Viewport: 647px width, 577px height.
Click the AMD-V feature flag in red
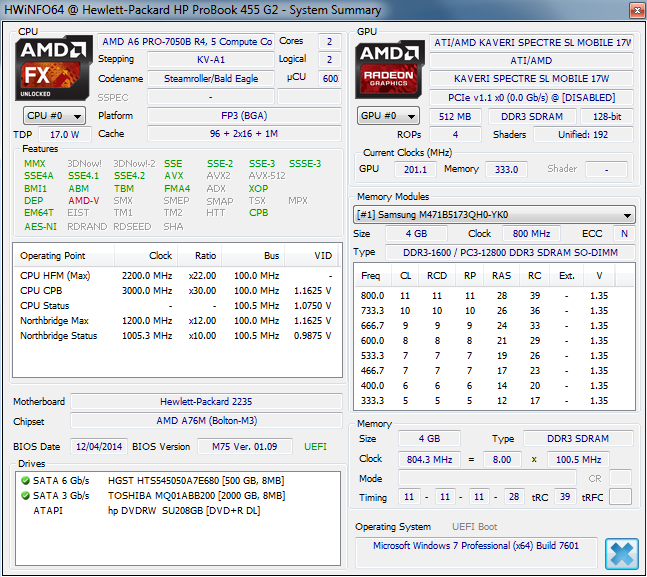pyautogui.click(x=84, y=201)
